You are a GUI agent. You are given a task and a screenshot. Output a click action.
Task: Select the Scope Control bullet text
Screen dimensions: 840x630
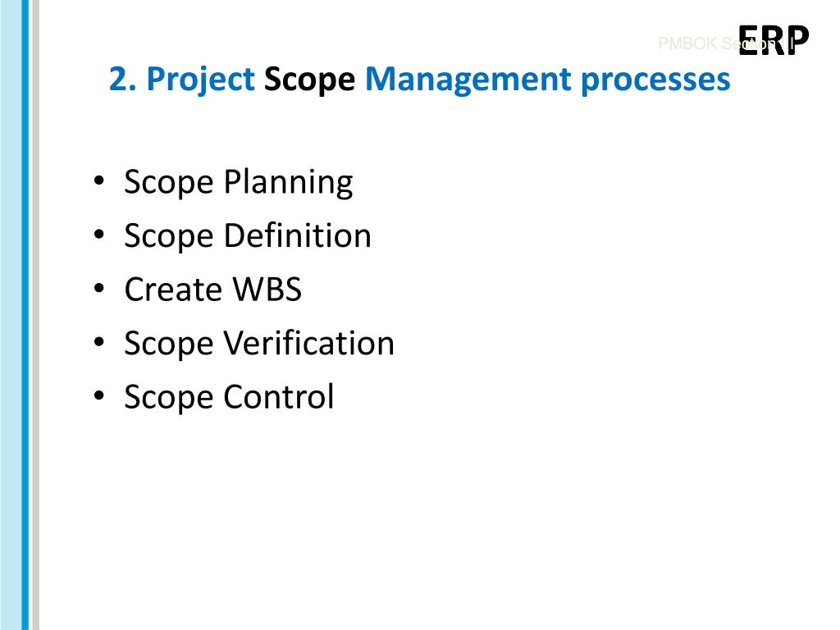[x=229, y=397]
